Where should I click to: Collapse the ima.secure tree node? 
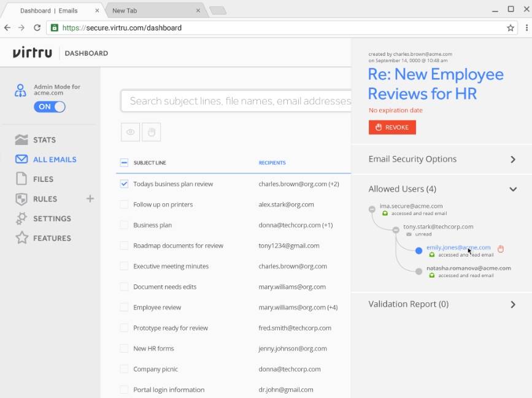point(372,209)
